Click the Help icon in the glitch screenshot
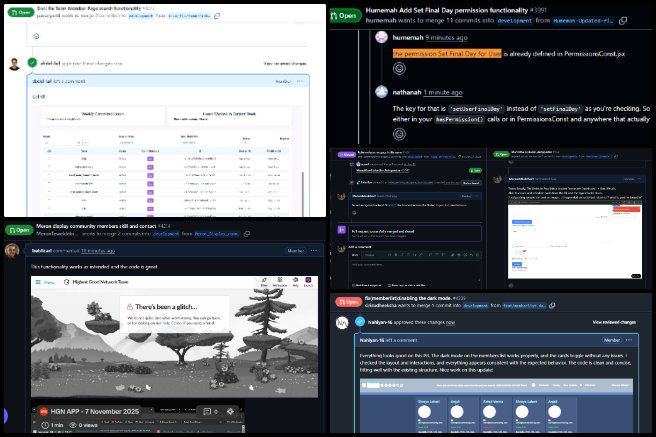This screenshot has width=656, height=437. pos(296,282)
